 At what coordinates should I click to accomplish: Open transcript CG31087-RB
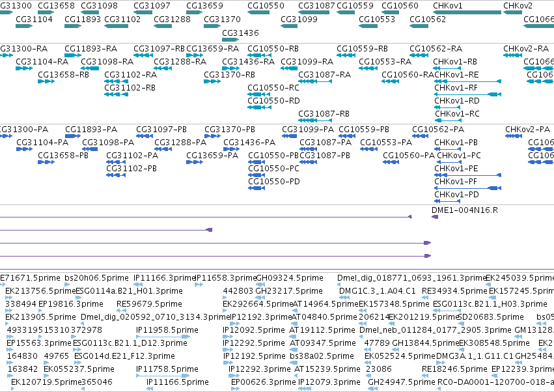pyautogui.click(x=324, y=114)
